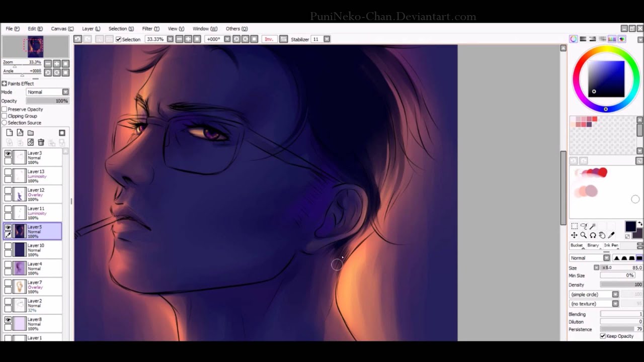Select the Eyedropper color picker tool
Screen dimensions: 644x362
click(611, 235)
